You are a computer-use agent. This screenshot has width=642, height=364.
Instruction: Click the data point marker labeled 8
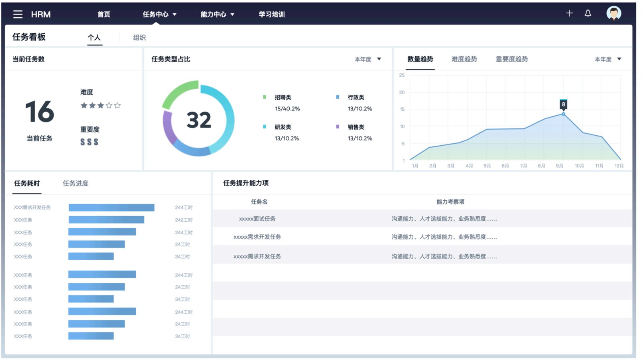[x=563, y=104]
